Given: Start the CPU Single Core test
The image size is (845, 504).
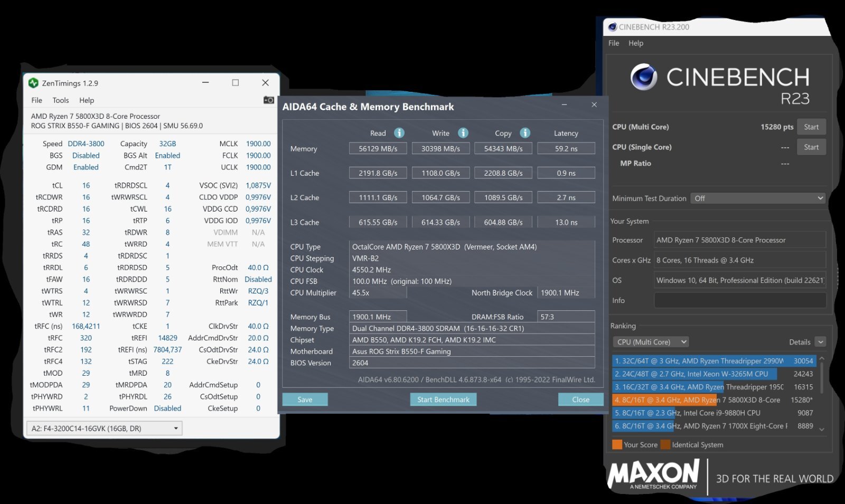Looking at the screenshot, I should tap(811, 147).
